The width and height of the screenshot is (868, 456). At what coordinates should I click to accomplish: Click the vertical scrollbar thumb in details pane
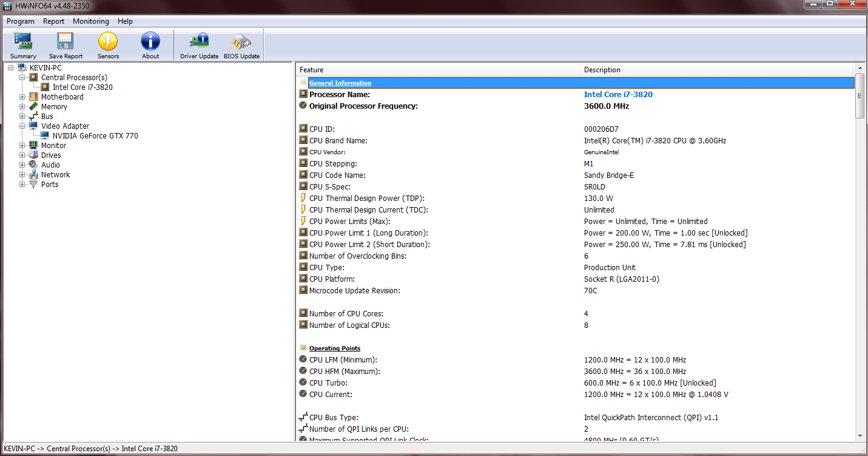[860, 96]
